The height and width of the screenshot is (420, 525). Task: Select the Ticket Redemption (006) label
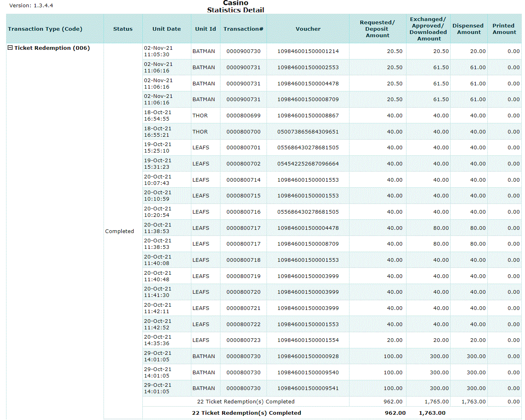52,48
